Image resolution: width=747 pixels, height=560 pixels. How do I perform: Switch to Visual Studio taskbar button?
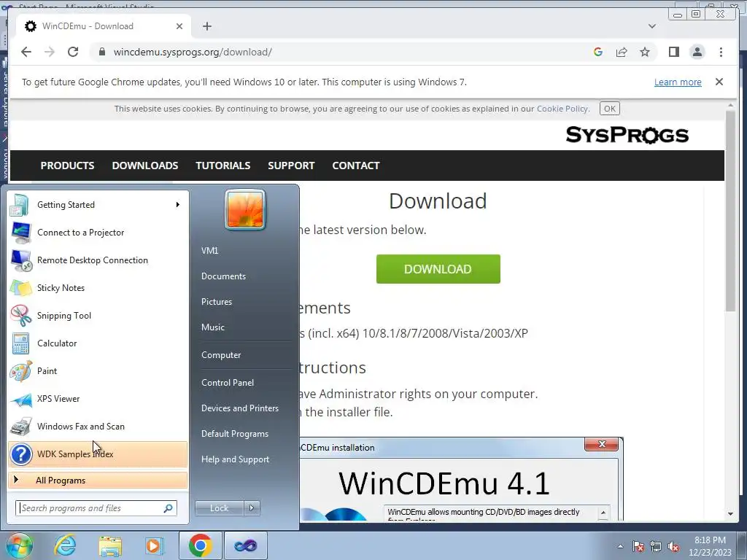point(245,545)
